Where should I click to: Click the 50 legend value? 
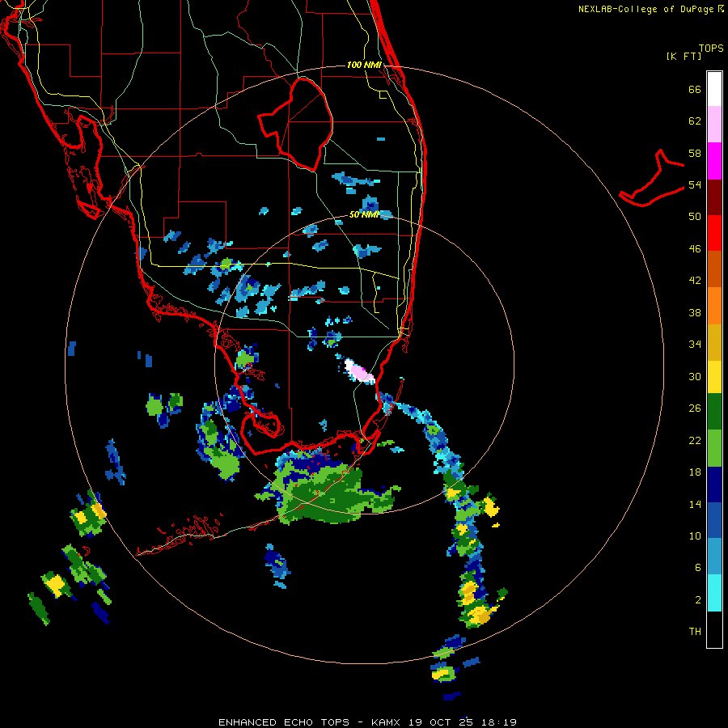695,216
